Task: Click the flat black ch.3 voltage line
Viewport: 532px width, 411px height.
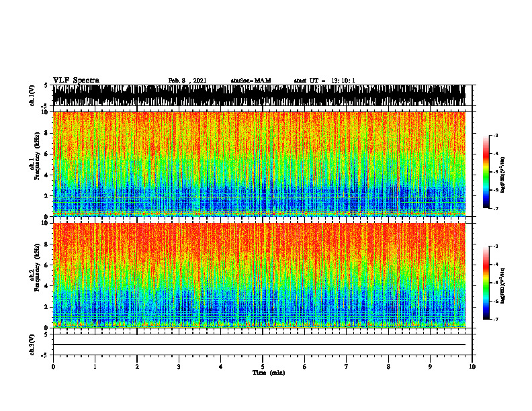Action: click(x=259, y=345)
